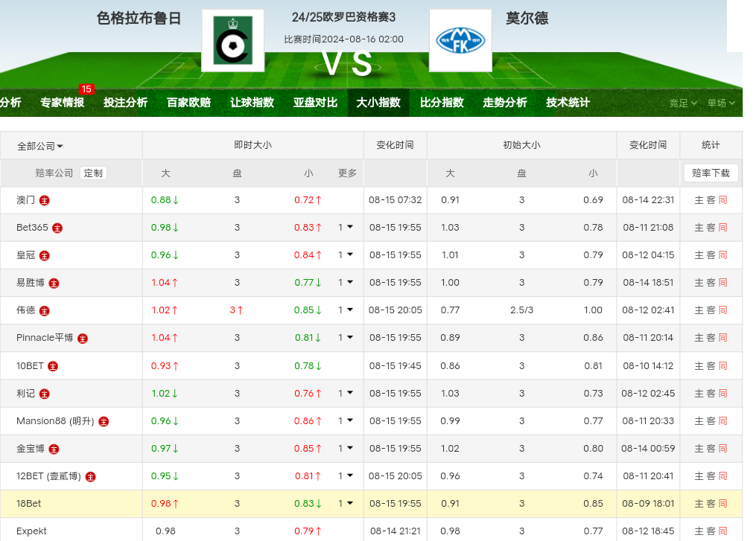
Task: Expand 更多 dropdown in Pinnacle平博 row
Action: pyautogui.click(x=346, y=337)
